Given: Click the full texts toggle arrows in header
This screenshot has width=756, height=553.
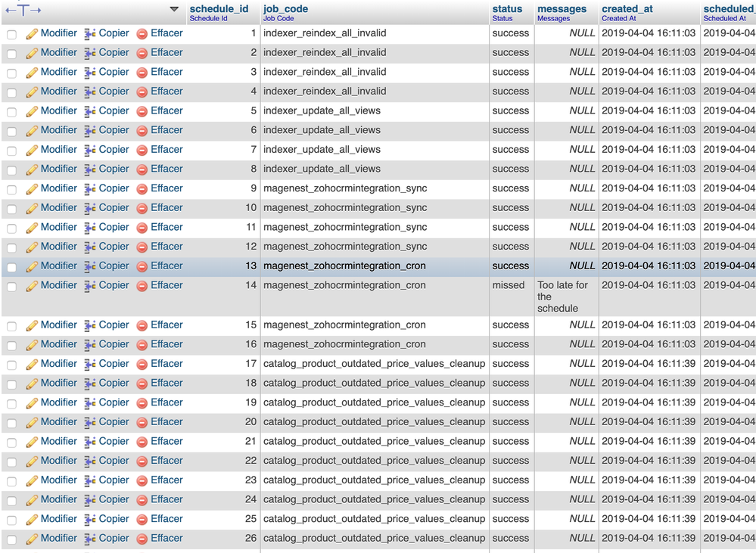Looking at the screenshot, I should click(x=23, y=10).
